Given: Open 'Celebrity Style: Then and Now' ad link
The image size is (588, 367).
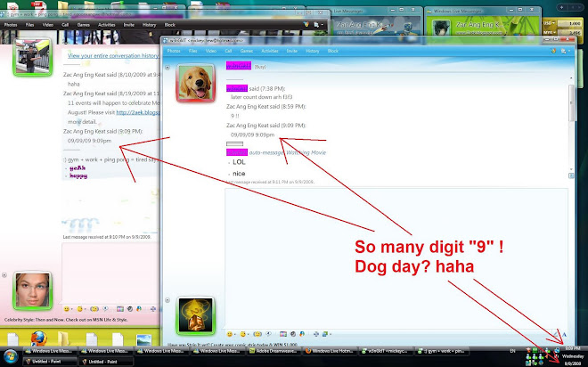Looking at the screenshot, I should click(x=66, y=320).
